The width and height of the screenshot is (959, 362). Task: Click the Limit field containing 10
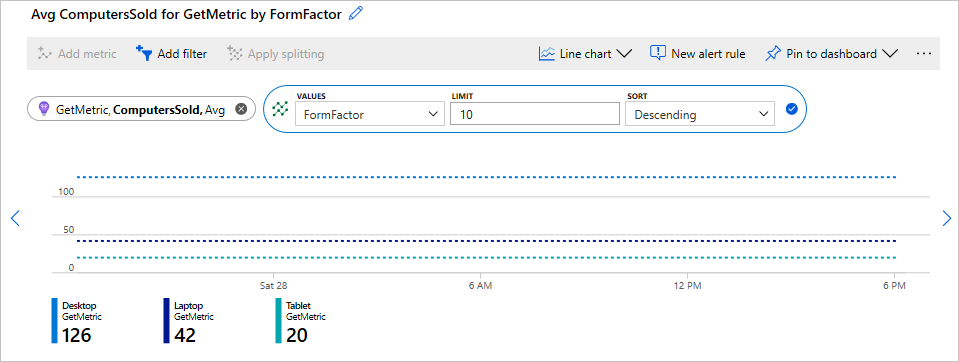tap(535, 114)
